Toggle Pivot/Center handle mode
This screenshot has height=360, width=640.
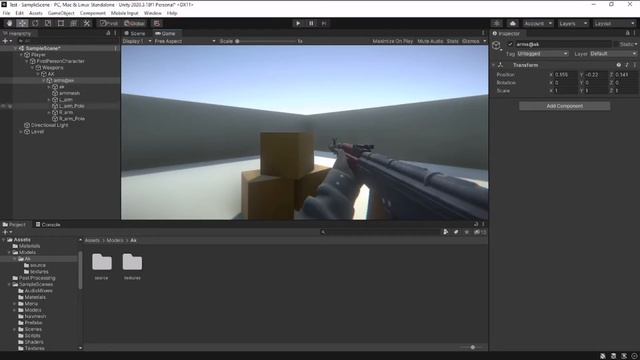click(109, 23)
